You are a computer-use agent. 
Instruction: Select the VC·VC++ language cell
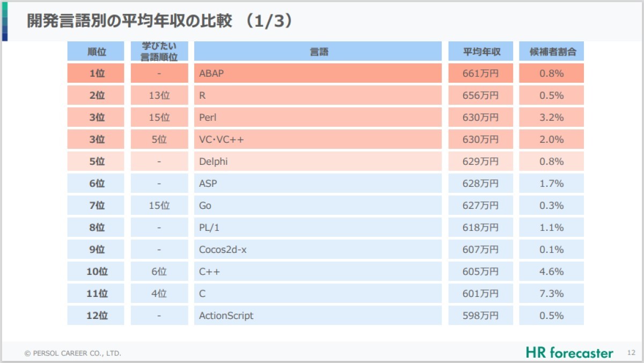point(318,139)
